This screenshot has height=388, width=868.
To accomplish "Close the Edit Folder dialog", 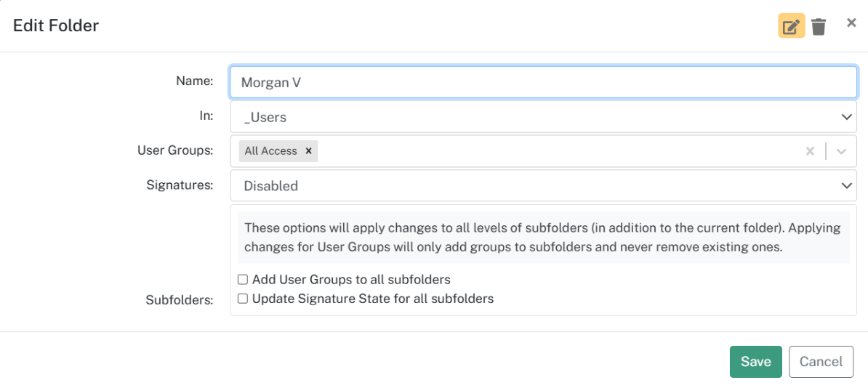I will pyautogui.click(x=851, y=23).
